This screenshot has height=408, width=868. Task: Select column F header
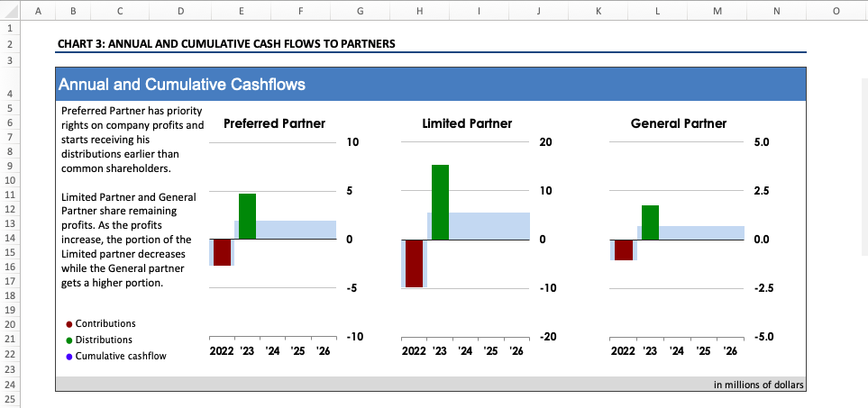tap(300, 11)
